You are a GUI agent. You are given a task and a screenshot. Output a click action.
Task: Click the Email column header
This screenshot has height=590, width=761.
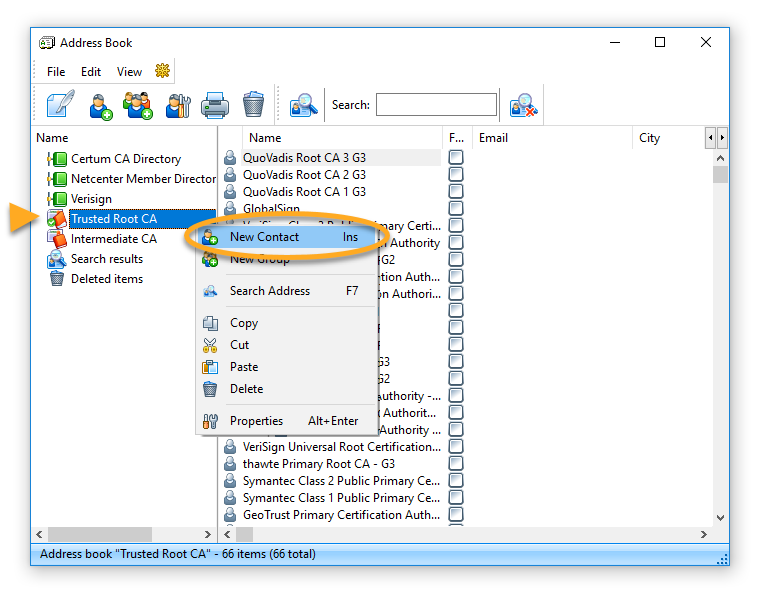pyautogui.click(x=552, y=138)
